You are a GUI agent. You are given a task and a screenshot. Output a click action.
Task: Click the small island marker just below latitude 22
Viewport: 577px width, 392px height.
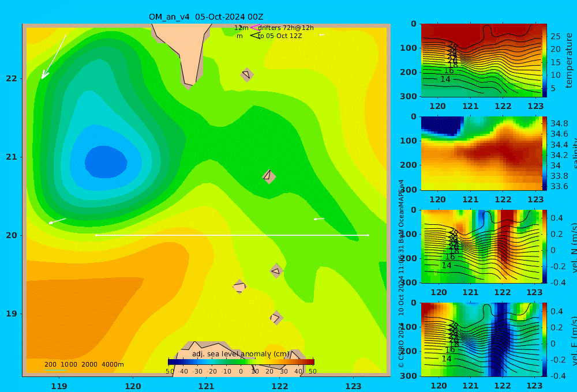[x=246, y=74]
